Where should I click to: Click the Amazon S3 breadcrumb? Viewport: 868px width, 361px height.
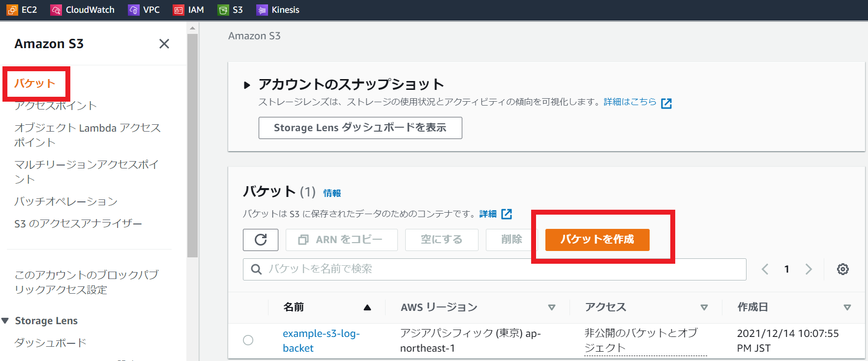coord(254,36)
